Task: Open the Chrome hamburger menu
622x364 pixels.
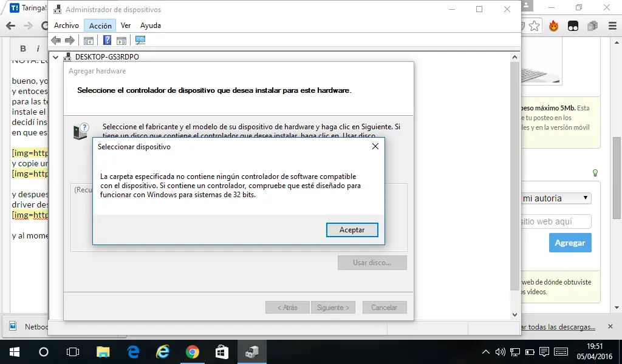Action: tap(612, 26)
